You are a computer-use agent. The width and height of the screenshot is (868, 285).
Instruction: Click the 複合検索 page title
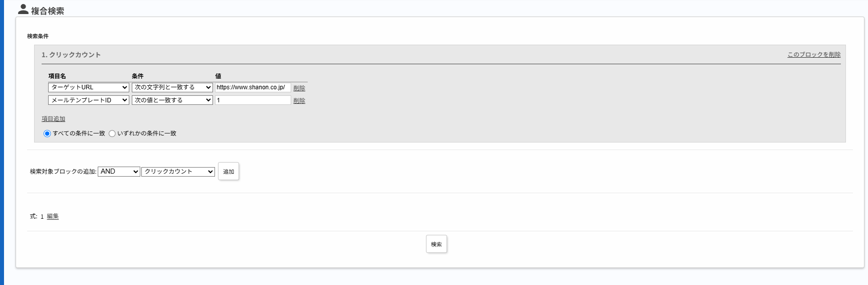(48, 11)
